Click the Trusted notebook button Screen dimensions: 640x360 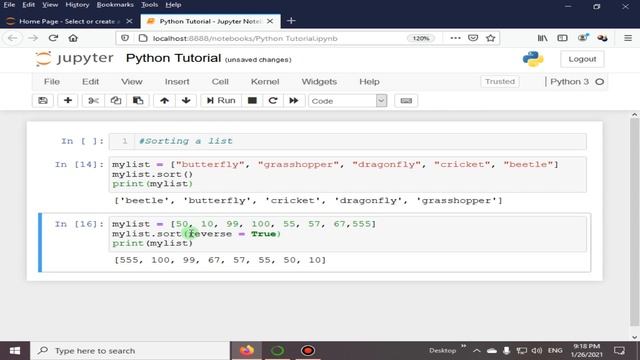click(500, 82)
